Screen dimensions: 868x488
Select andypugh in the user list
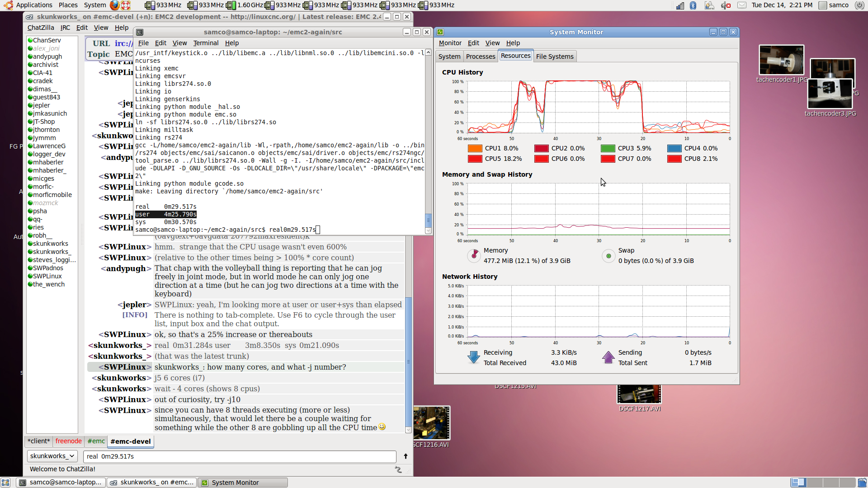[47, 56]
